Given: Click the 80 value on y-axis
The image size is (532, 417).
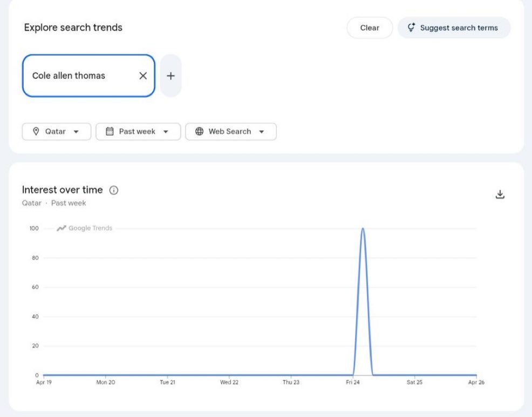Looking at the screenshot, I should [35, 258].
